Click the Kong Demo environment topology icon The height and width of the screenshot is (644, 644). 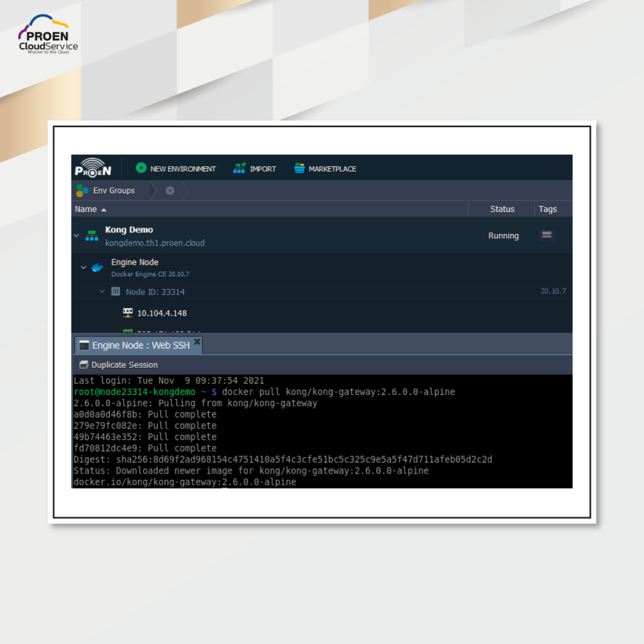pyautogui.click(x=92, y=236)
